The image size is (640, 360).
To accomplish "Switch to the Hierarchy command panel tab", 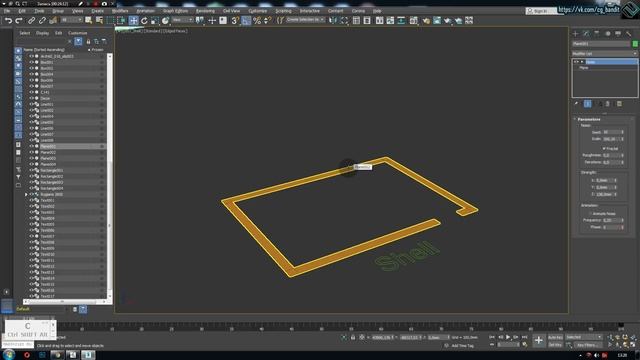I will (597, 33).
